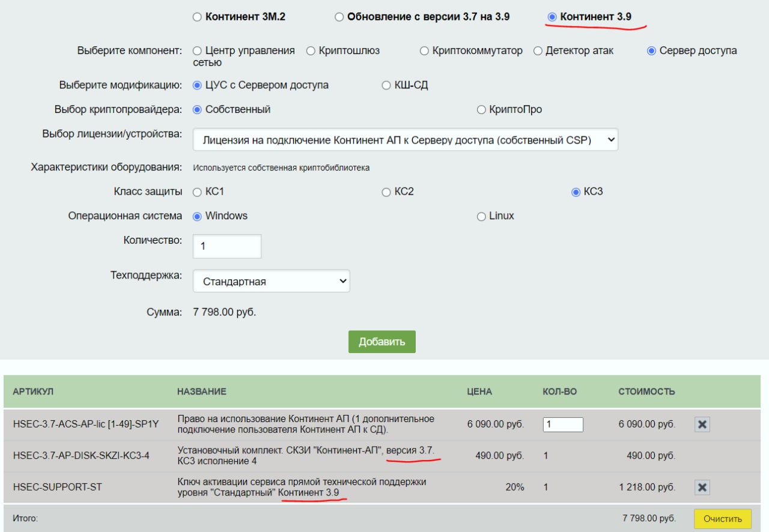Click the 490.00 руб. price cell

coord(499,456)
